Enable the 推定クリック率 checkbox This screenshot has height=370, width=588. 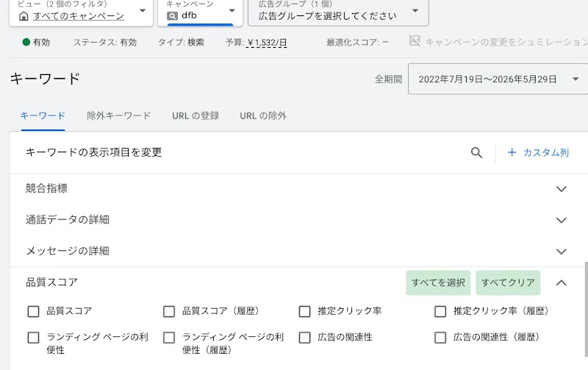[304, 311]
